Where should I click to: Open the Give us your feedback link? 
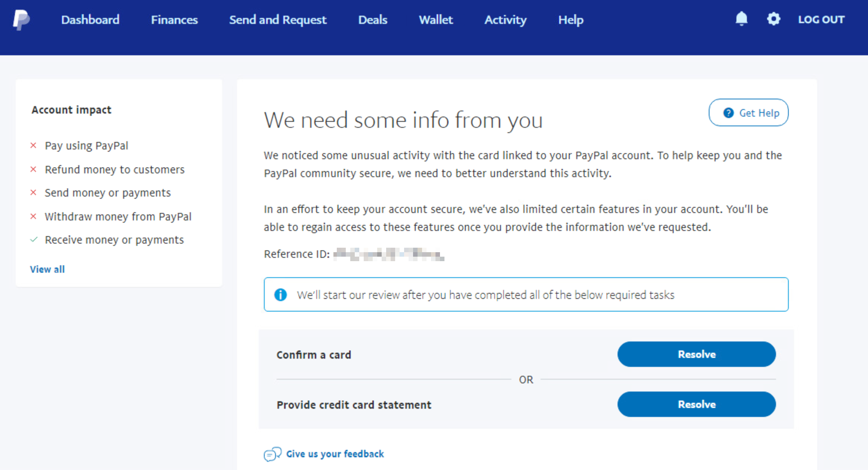click(335, 454)
